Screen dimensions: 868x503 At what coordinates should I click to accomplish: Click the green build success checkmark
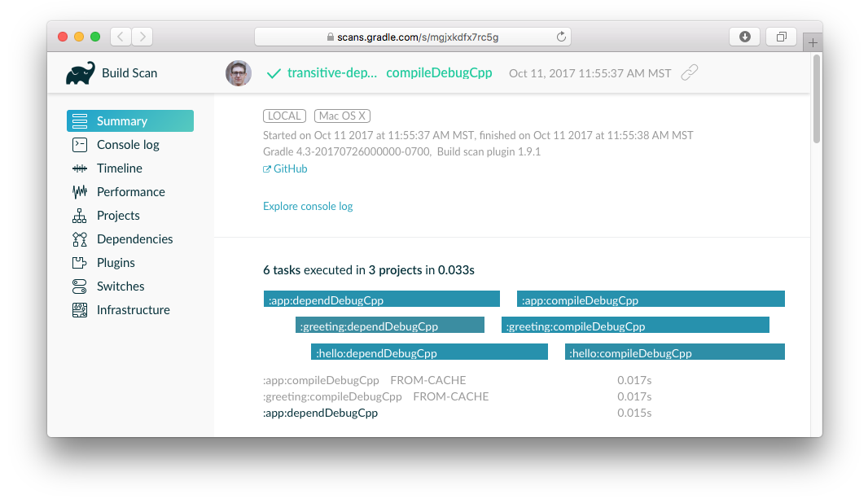coord(274,73)
